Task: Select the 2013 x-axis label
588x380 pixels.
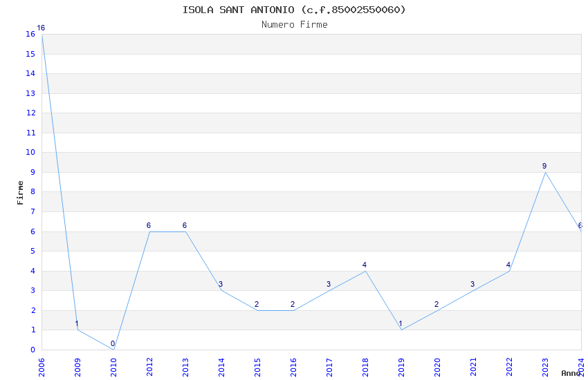Action: (185, 368)
